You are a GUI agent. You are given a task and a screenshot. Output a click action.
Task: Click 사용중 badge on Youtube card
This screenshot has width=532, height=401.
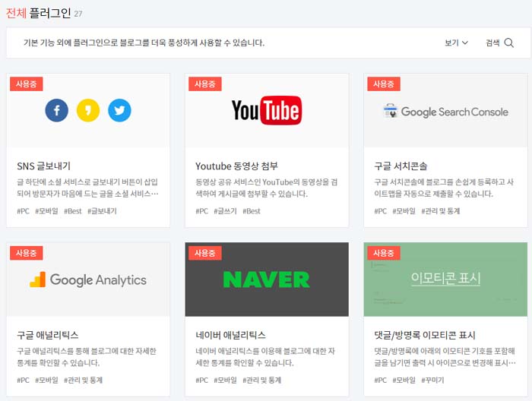(x=205, y=84)
